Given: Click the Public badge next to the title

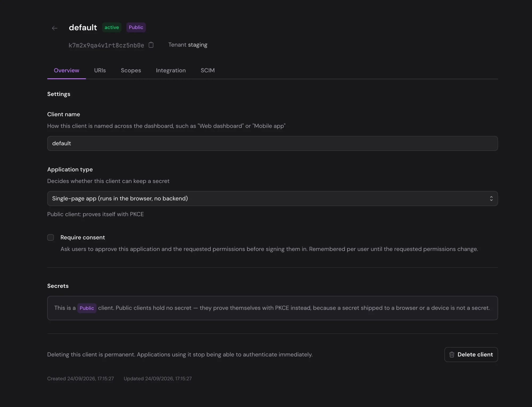Looking at the screenshot, I should pyautogui.click(x=136, y=27).
